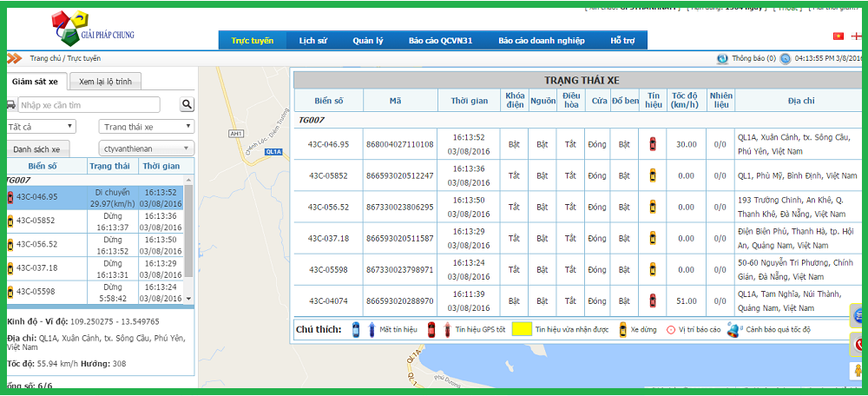Click speed value 51.00 in table
This screenshot has height=396, width=868.
pyautogui.click(x=687, y=300)
